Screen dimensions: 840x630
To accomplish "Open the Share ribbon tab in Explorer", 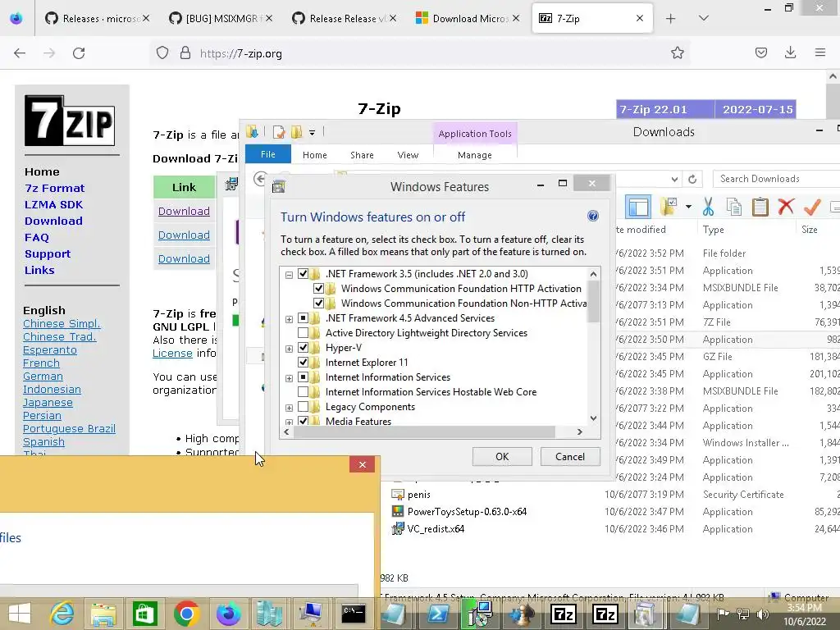I will (x=362, y=155).
